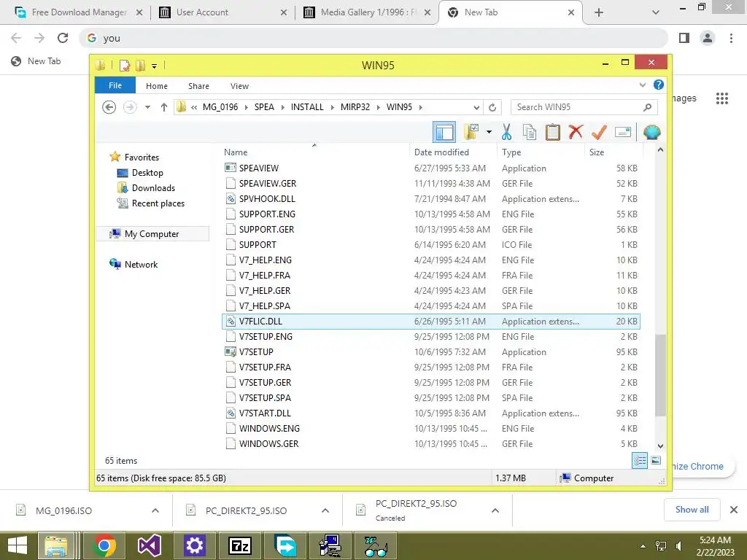
Task: Open the View ribbon tab
Action: (x=239, y=86)
